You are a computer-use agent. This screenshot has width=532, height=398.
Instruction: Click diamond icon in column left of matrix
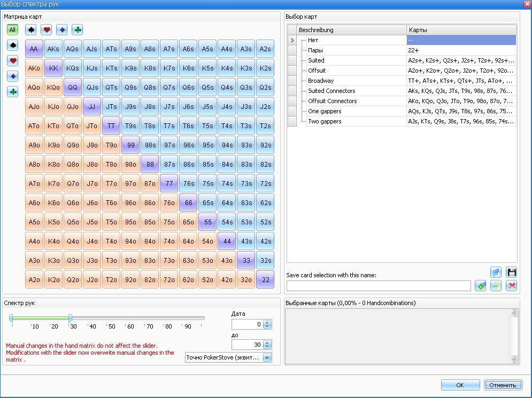click(x=13, y=76)
